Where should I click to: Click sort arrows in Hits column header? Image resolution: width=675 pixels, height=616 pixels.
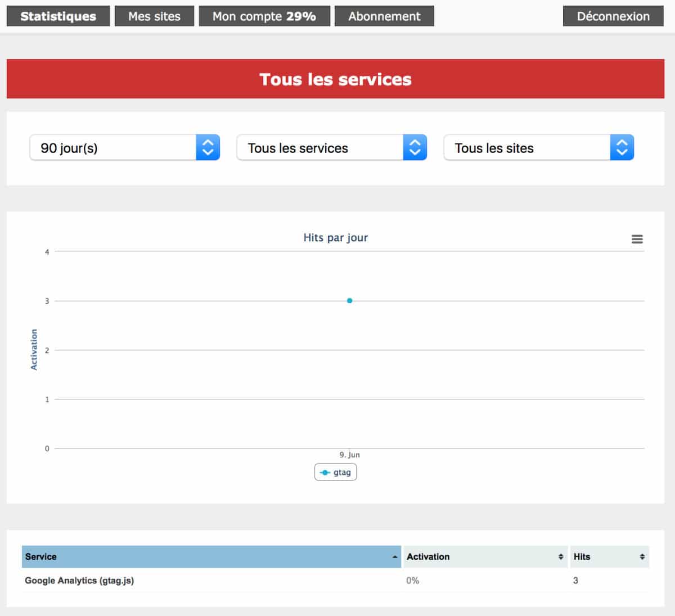tap(642, 557)
